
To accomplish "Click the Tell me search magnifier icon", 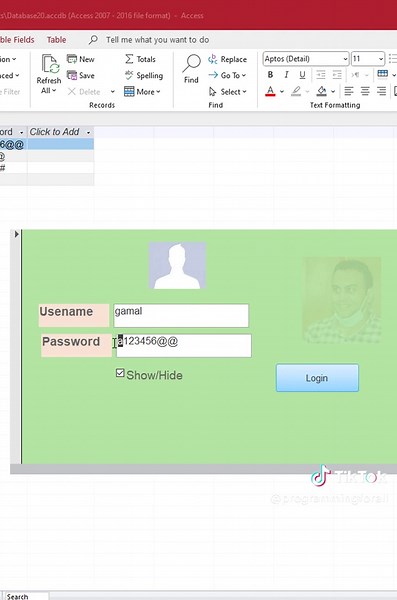I will click(93, 40).
